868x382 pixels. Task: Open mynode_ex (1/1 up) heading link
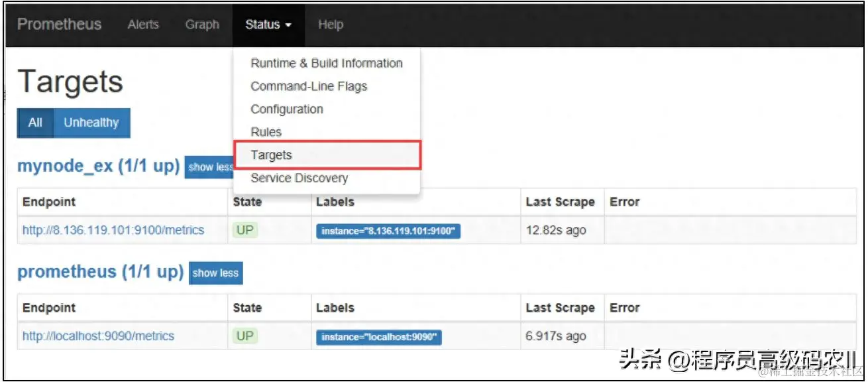click(x=99, y=166)
